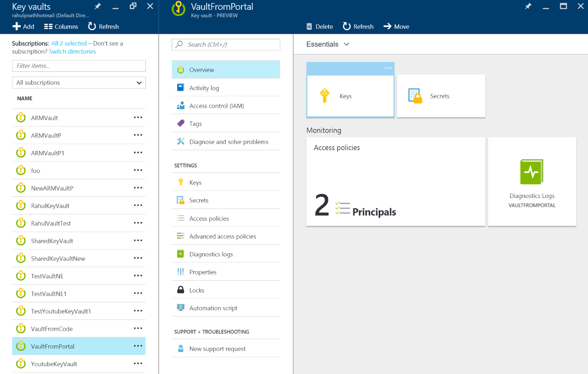Select the foo vault row

(x=79, y=171)
